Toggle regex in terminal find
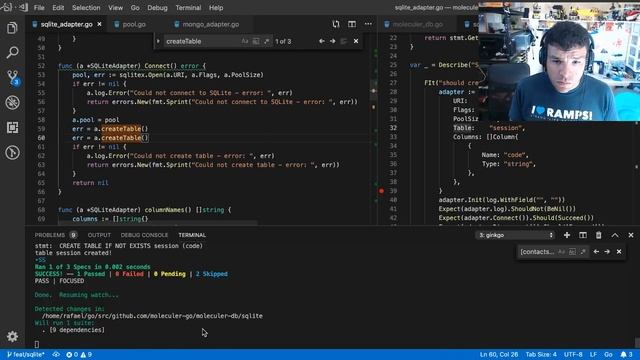The width and height of the screenshot is (640, 360). [x=583, y=252]
